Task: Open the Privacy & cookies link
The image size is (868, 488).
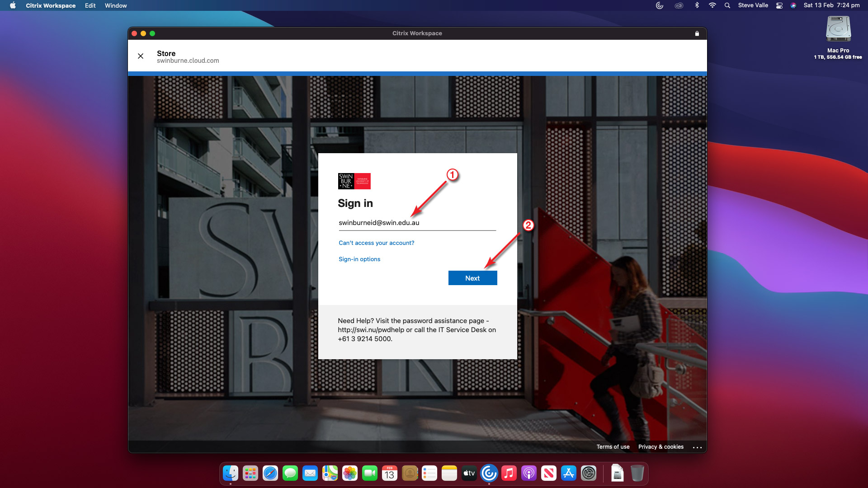Action: pyautogui.click(x=660, y=447)
